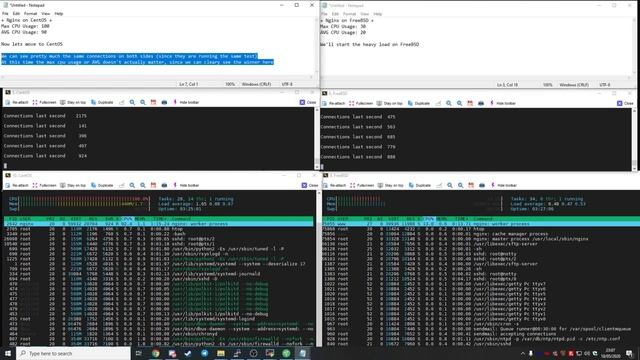Open Help menu in left CentOS Notepad
640x360 pixels.
tap(59, 13)
